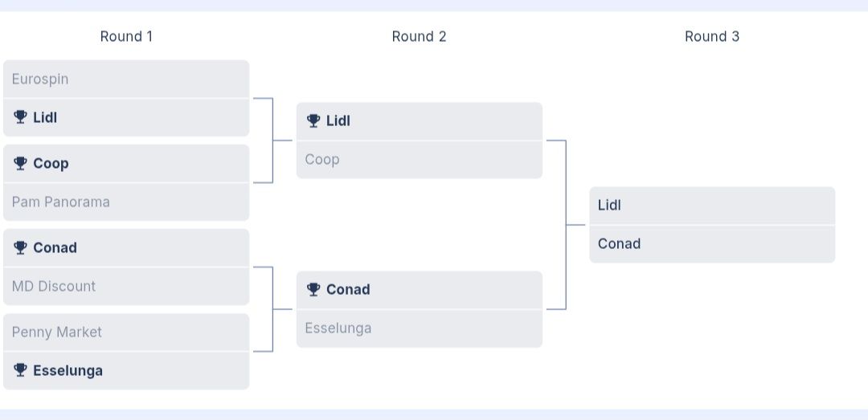Click the Conad winner name in Round 2
Screen dimensions: 868x420
tap(348, 290)
